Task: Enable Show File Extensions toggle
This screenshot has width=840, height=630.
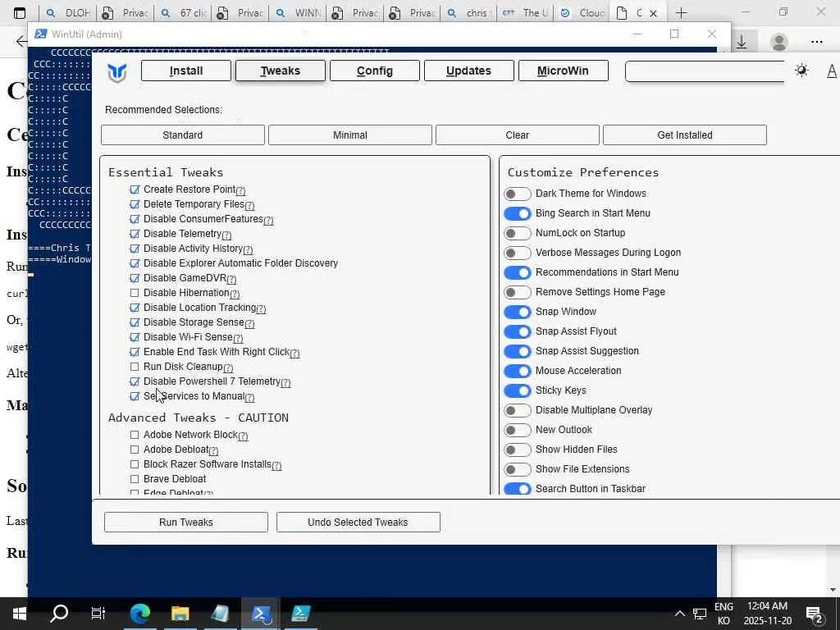Action: tap(518, 470)
